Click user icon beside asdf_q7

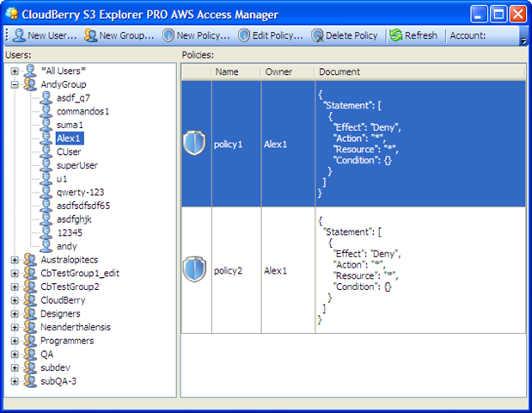(x=46, y=98)
